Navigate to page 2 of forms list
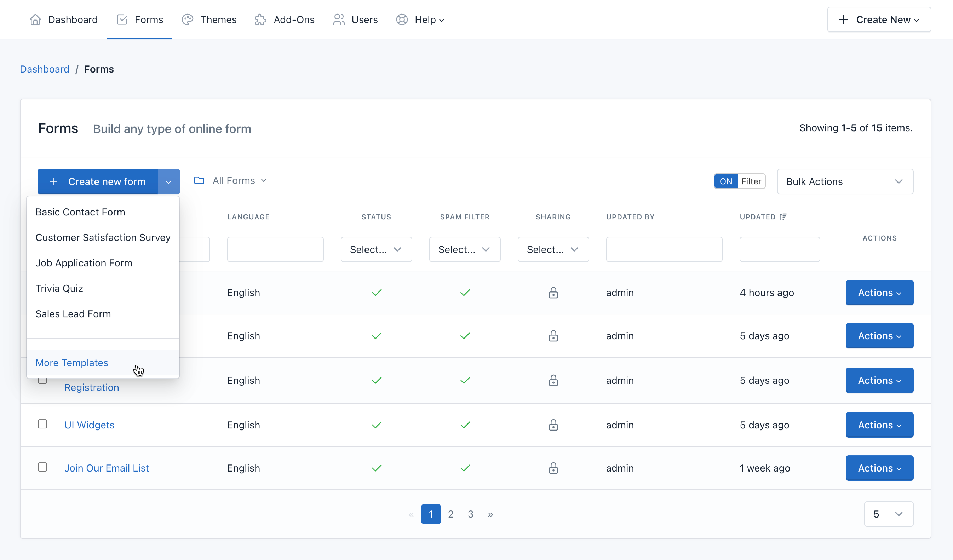This screenshot has width=953, height=560. click(x=450, y=514)
